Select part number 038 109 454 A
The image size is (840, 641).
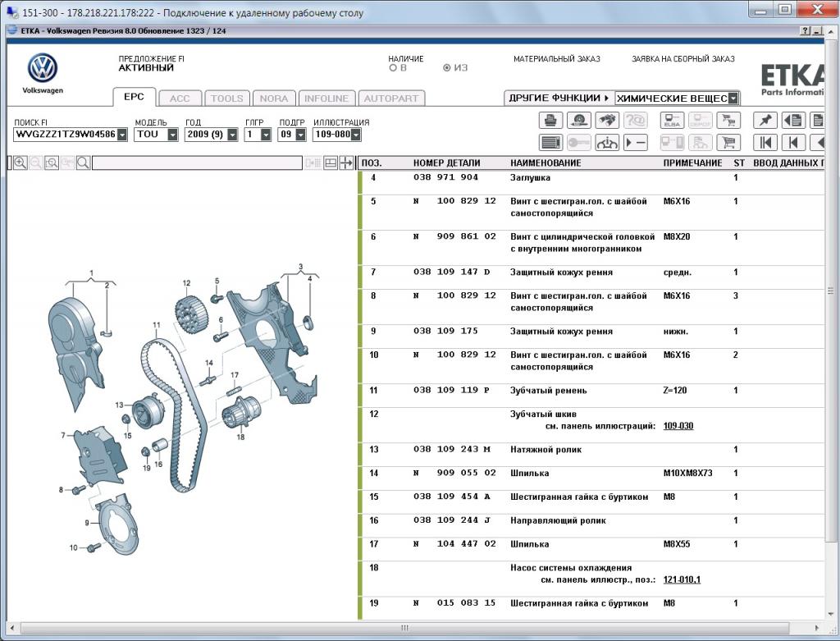452,497
